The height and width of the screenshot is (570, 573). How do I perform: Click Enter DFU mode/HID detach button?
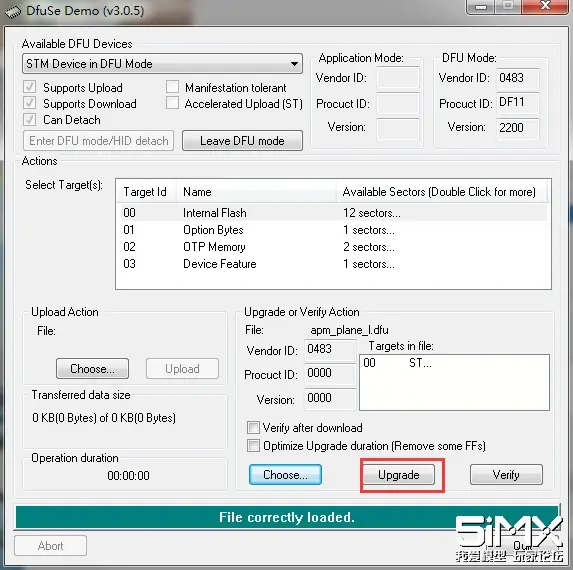point(98,141)
